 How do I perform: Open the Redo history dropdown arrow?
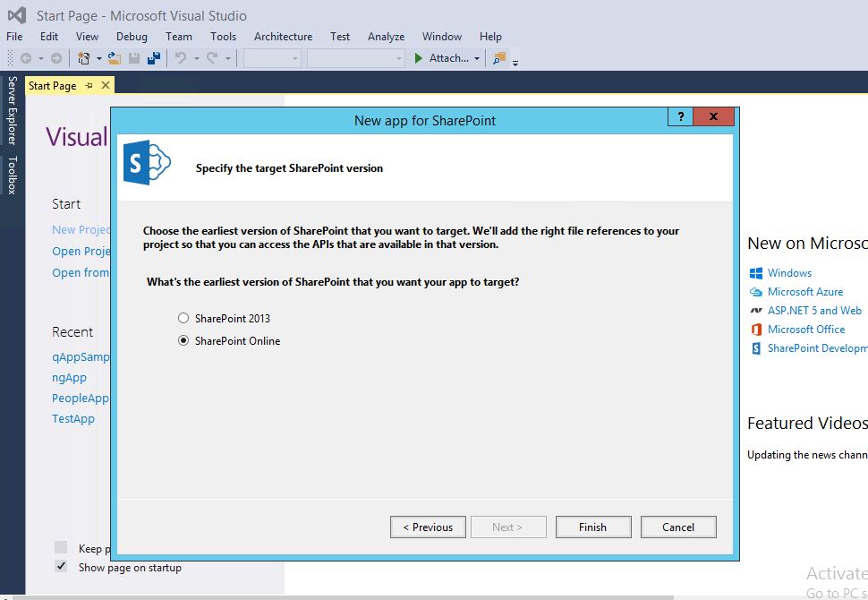[x=227, y=58]
